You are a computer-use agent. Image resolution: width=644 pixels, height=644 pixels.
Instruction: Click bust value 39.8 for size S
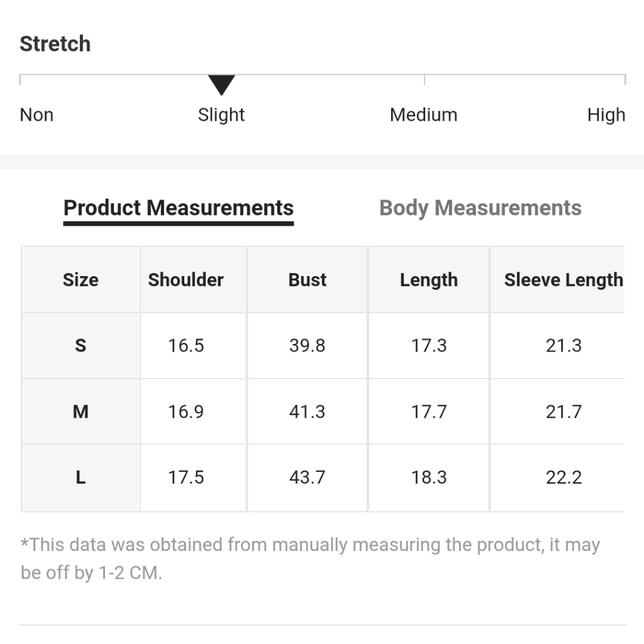point(307,346)
